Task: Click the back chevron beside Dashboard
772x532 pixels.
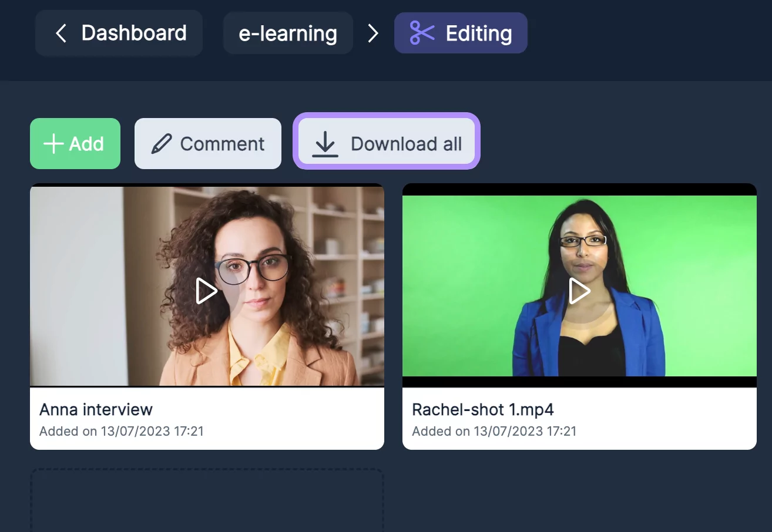Action: [x=61, y=33]
